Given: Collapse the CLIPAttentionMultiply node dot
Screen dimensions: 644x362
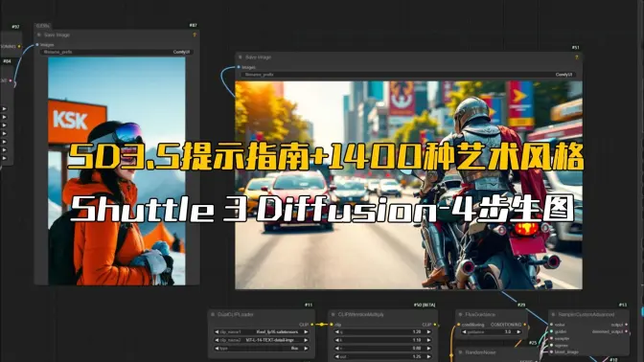Looking at the screenshot, I should [x=333, y=314].
